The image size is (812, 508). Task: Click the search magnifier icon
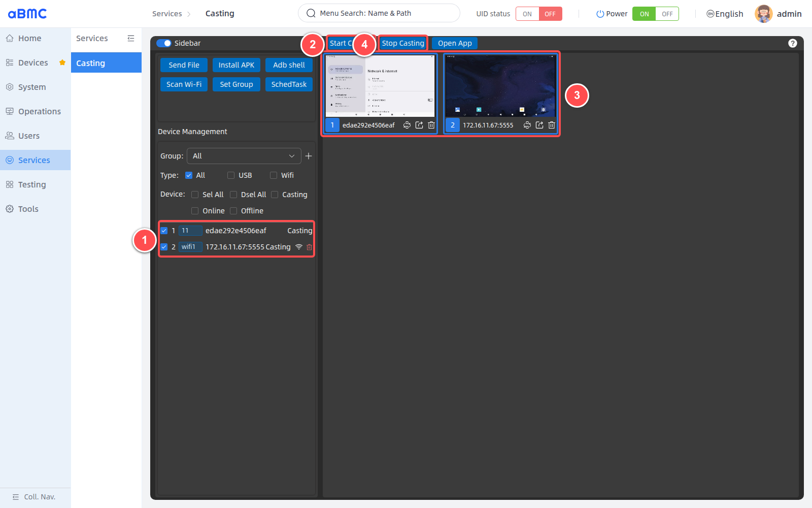point(311,13)
